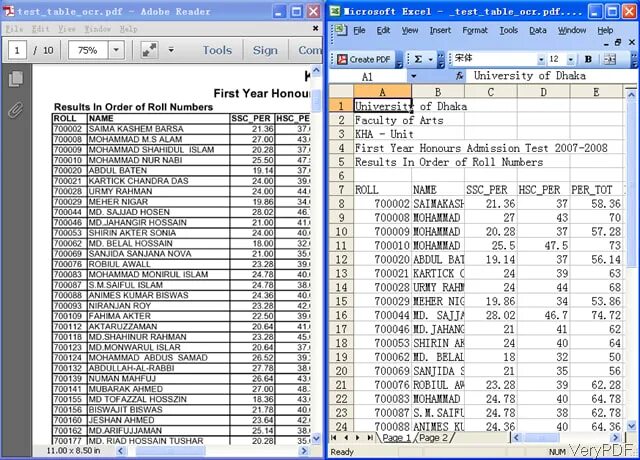Open the 75% zoom level dropdown arrow
The width and height of the screenshot is (640, 460).
tap(116, 50)
